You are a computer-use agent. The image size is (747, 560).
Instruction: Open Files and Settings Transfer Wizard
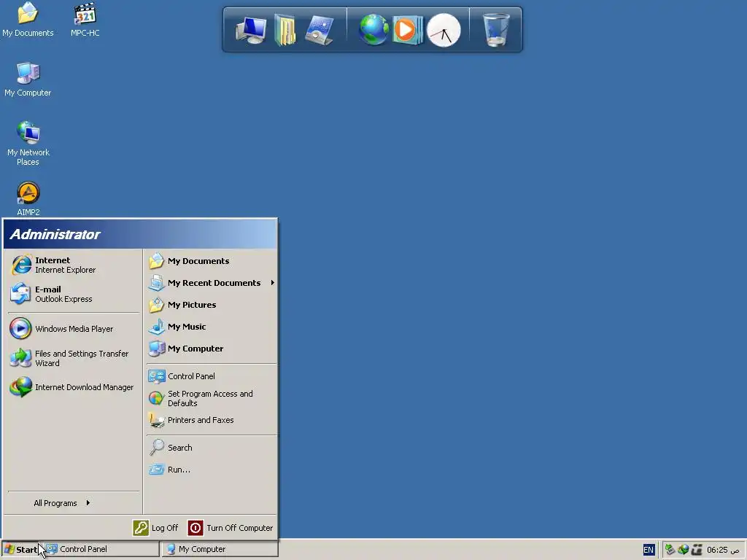point(74,358)
